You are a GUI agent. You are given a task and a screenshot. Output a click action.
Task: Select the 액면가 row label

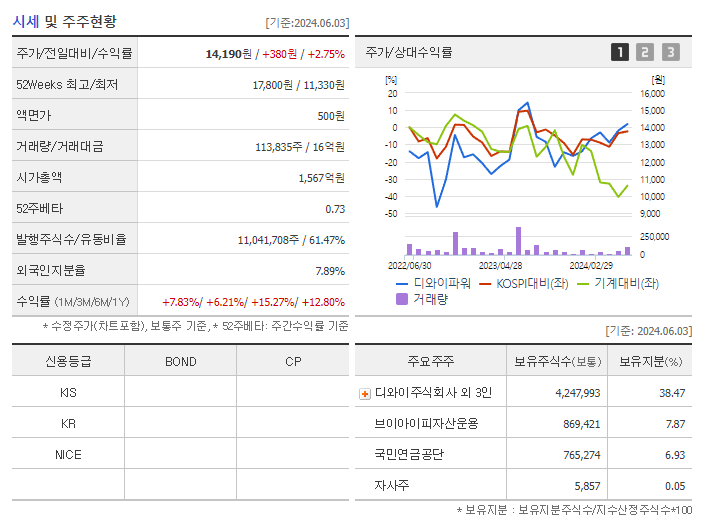[x=34, y=115]
